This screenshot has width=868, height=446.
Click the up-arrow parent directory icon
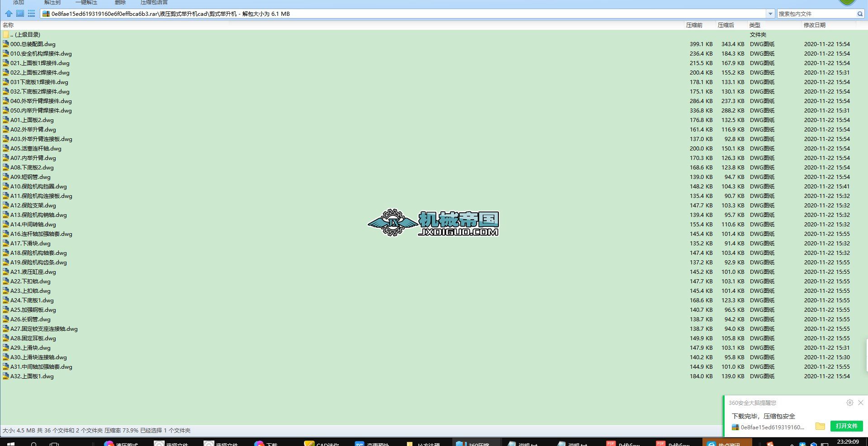(9, 14)
